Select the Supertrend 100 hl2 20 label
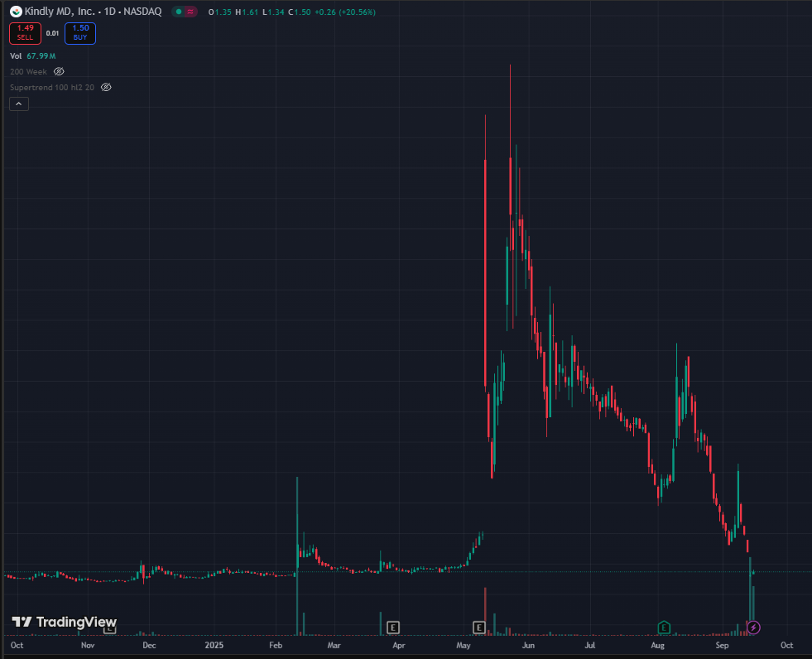This screenshot has width=812, height=659. 51,87
